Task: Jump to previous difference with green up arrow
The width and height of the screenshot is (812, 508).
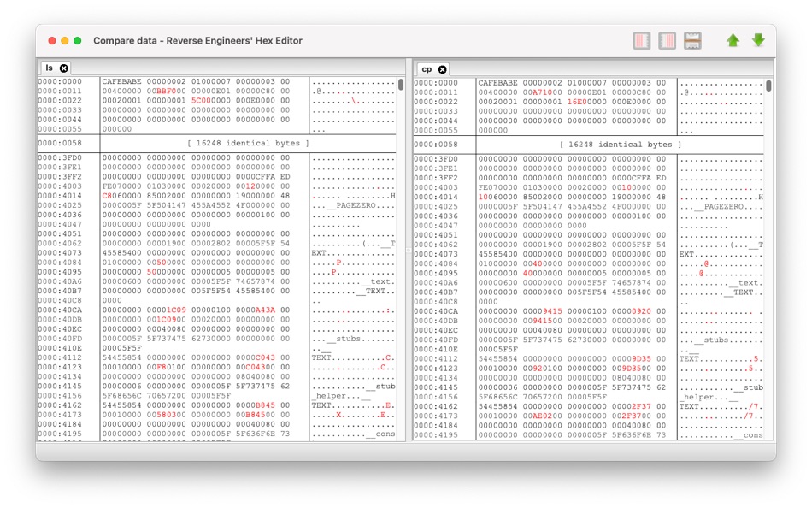Action: click(x=733, y=40)
